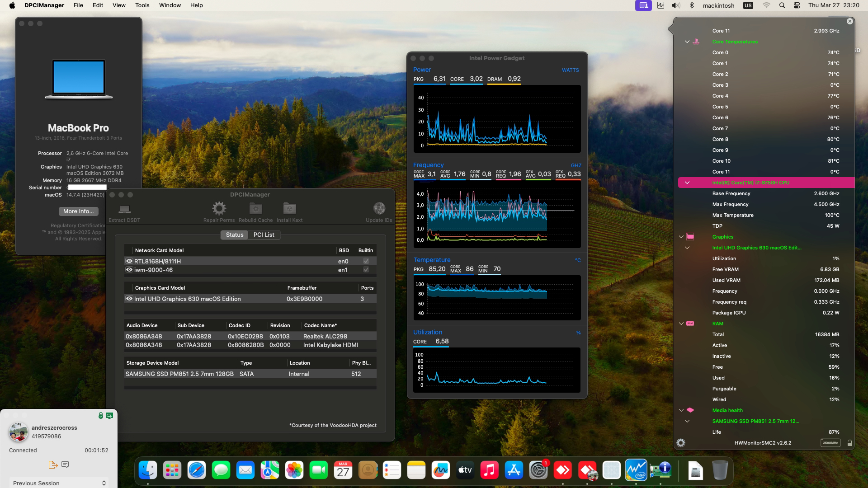868x488 pixels.
Task: Click the RAM icon in the sensors list
Action: pos(690,324)
